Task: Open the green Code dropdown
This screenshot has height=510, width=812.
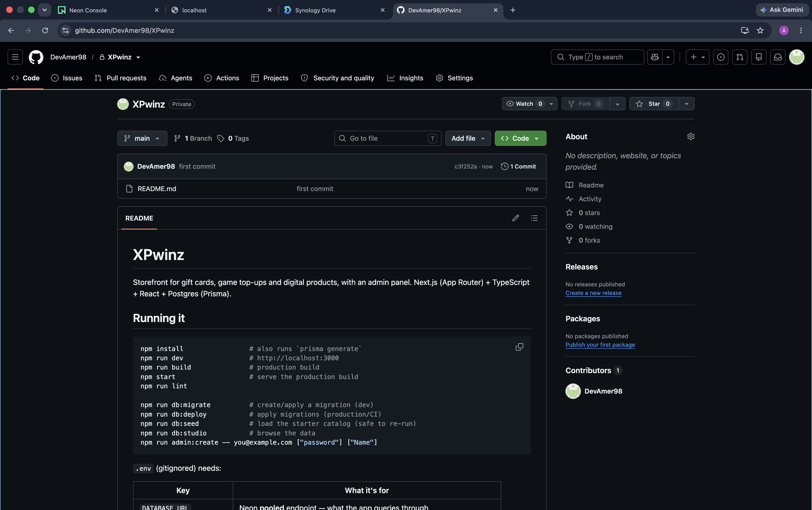Action: [520, 138]
